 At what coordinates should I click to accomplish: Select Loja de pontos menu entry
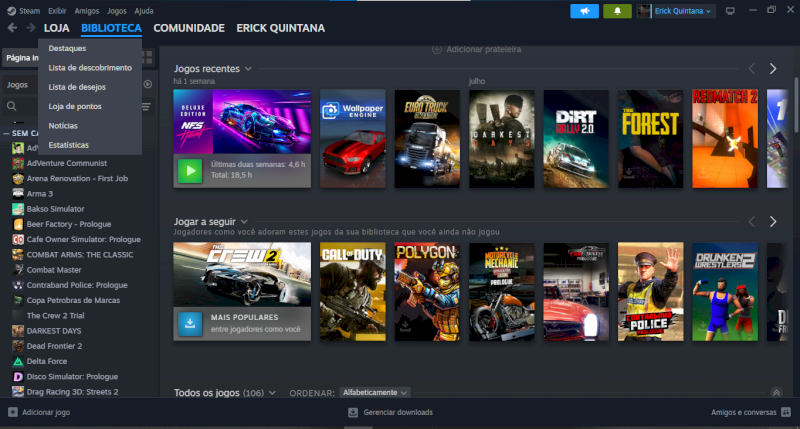(x=75, y=106)
